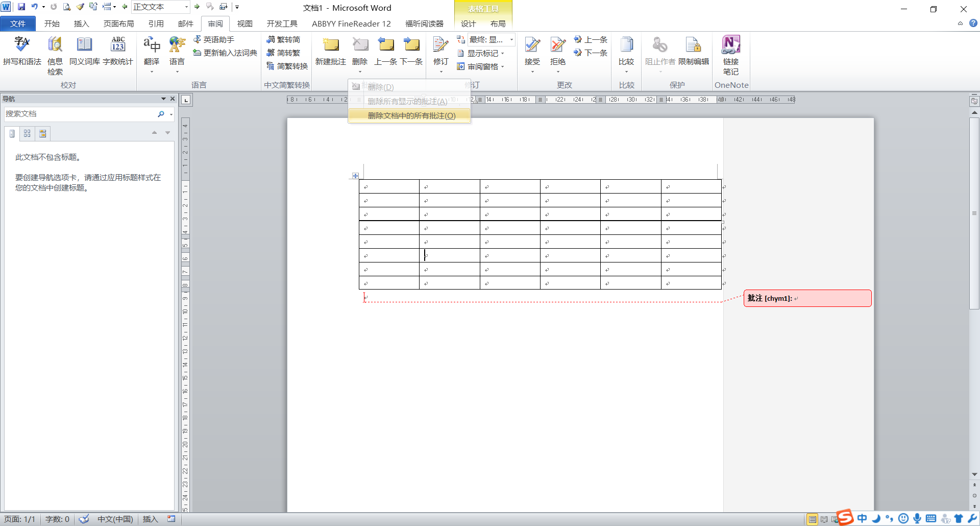Click 字数: 0 in the status bar

point(57,519)
